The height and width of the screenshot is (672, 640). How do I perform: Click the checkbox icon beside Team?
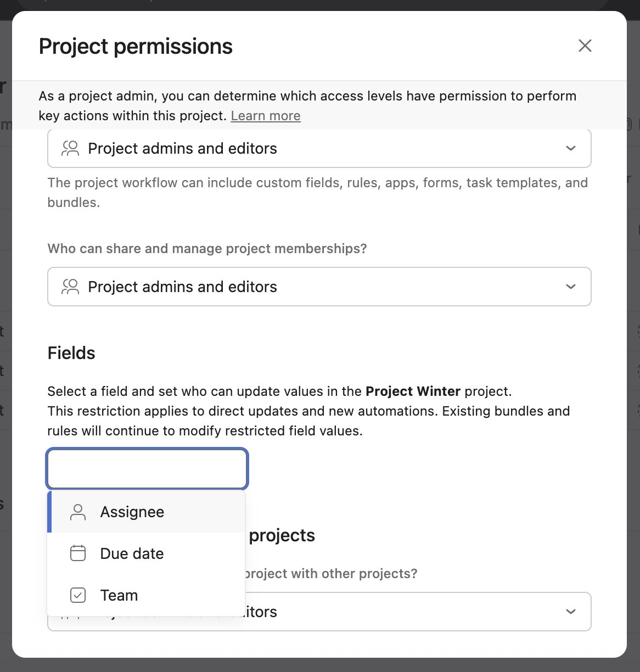tap(78, 595)
